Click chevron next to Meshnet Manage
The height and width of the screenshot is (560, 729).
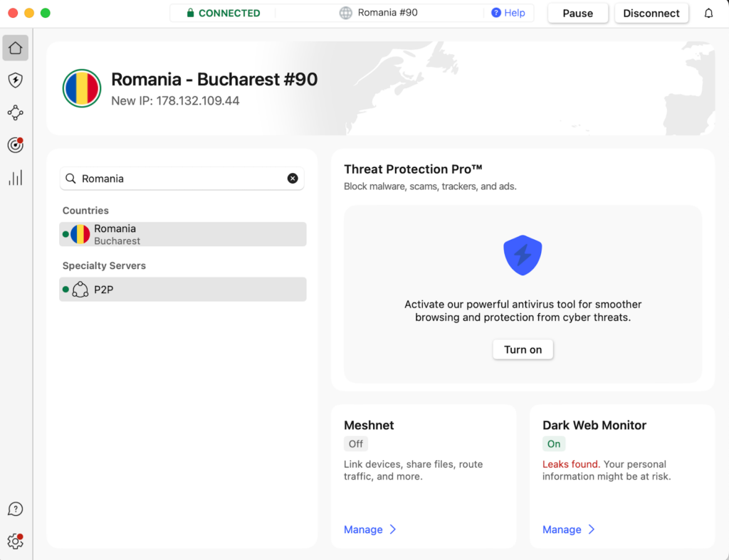[393, 529]
